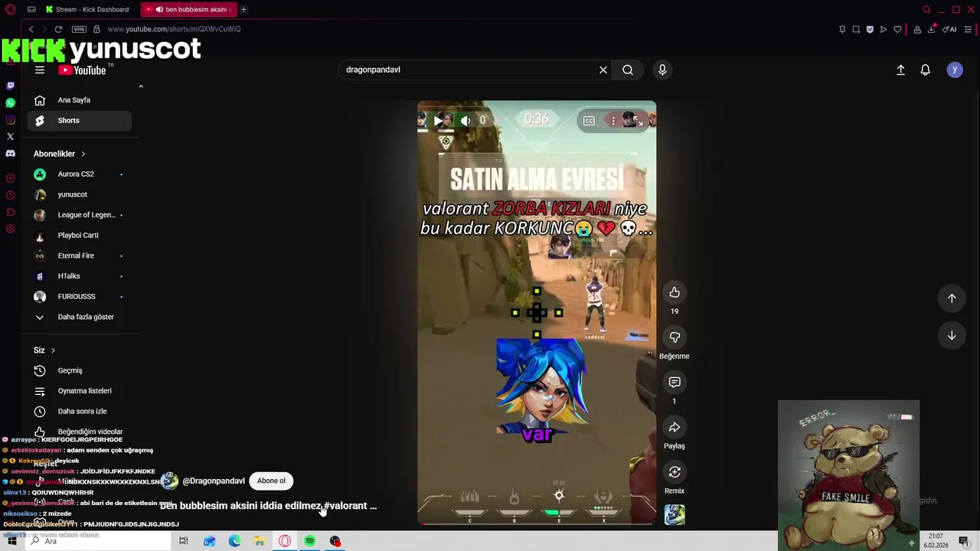Select the ben bubblesim aksini tab

point(190,9)
